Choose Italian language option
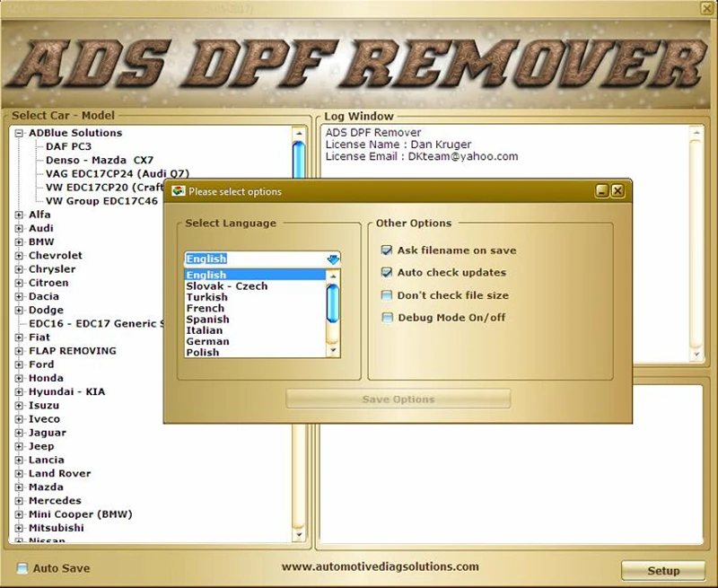The width and height of the screenshot is (718, 588). [255, 330]
